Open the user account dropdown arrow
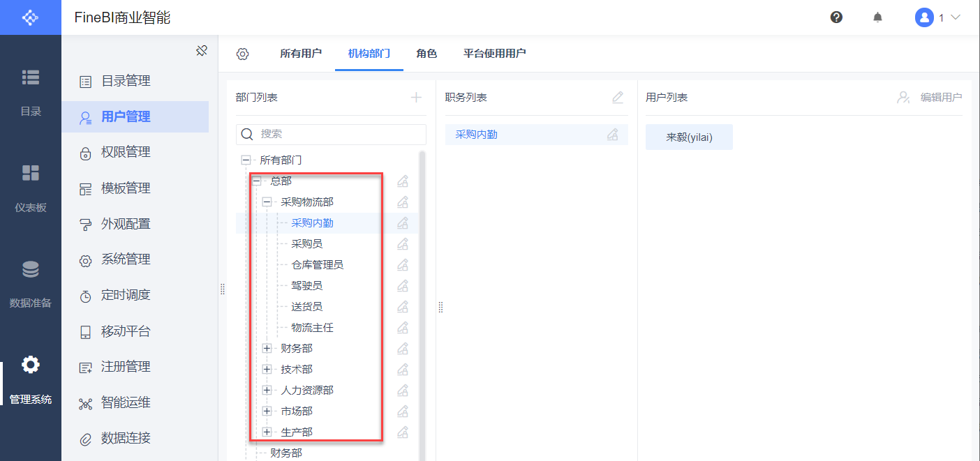This screenshot has width=980, height=461. pos(956,17)
